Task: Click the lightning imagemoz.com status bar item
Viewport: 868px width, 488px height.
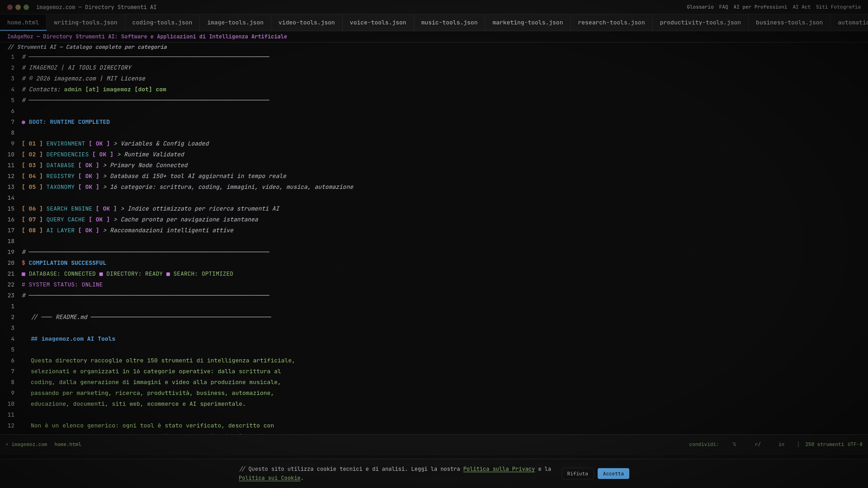Action: click(x=26, y=445)
